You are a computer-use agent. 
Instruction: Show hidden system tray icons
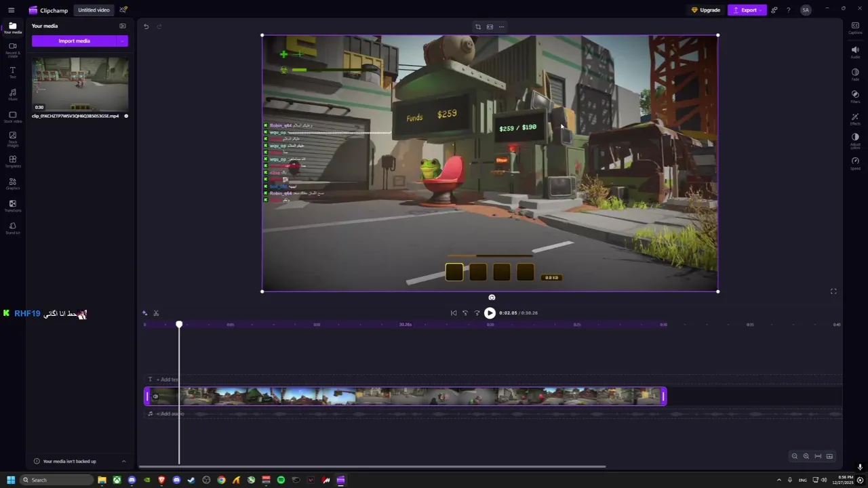(x=778, y=480)
